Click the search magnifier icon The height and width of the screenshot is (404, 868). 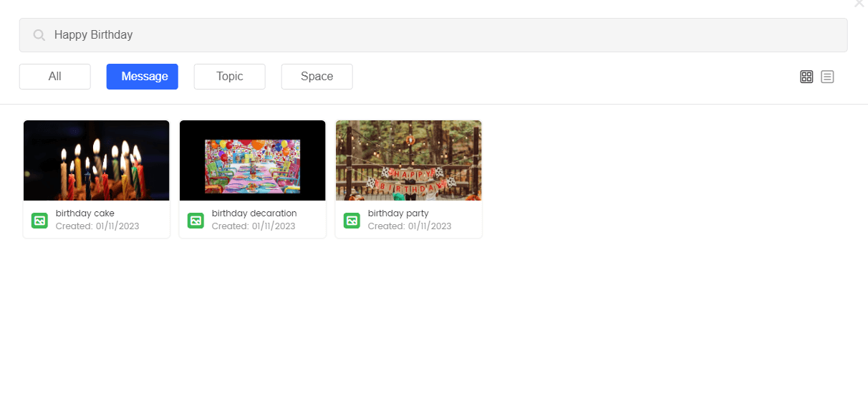click(39, 35)
